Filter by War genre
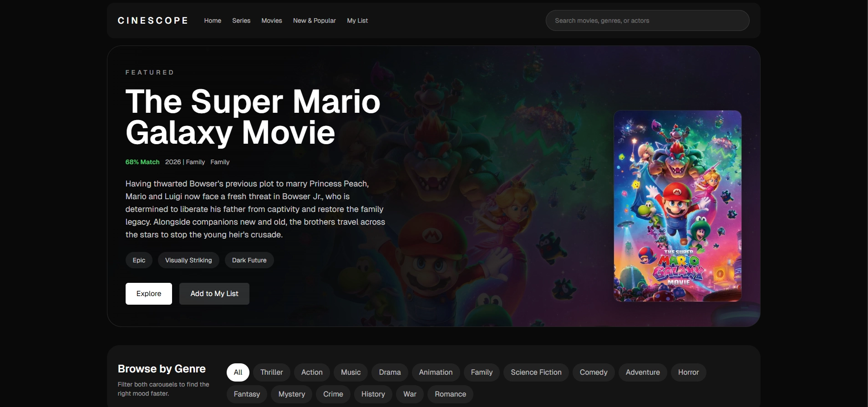 pyautogui.click(x=410, y=394)
